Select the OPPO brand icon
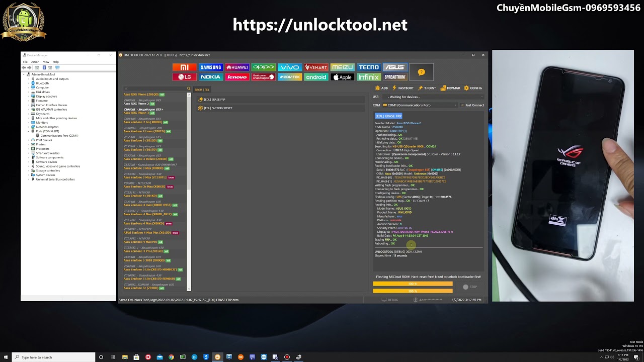Screen dimensions: 644x362 click(x=263, y=67)
